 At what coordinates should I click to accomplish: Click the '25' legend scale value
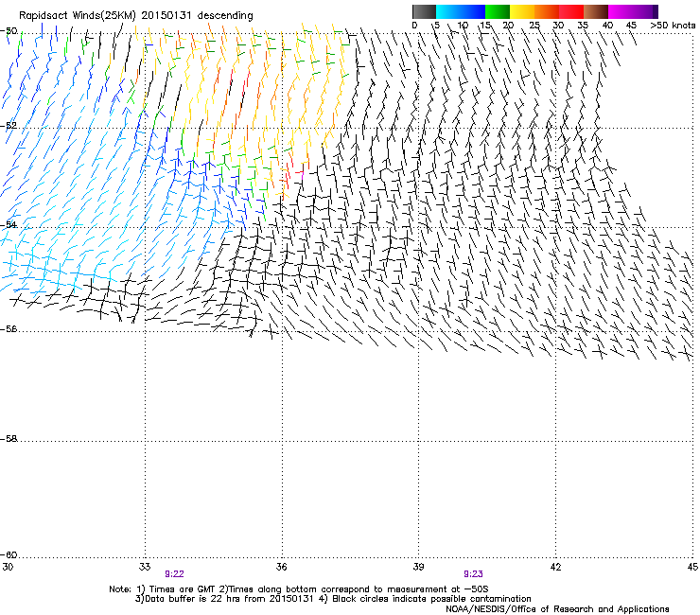(x=534, y=26)
